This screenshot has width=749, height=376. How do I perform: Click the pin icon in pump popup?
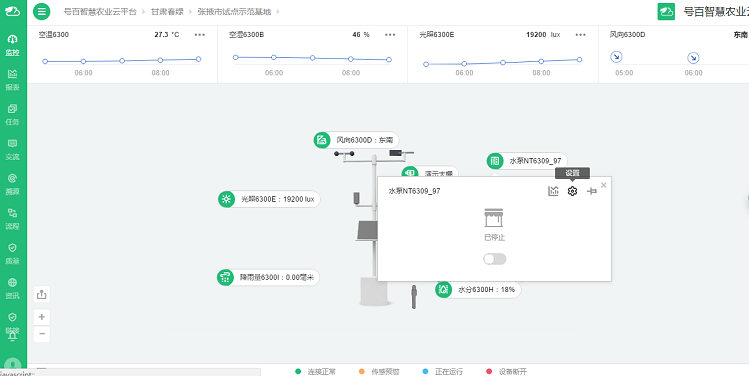(x=591, y=191)
